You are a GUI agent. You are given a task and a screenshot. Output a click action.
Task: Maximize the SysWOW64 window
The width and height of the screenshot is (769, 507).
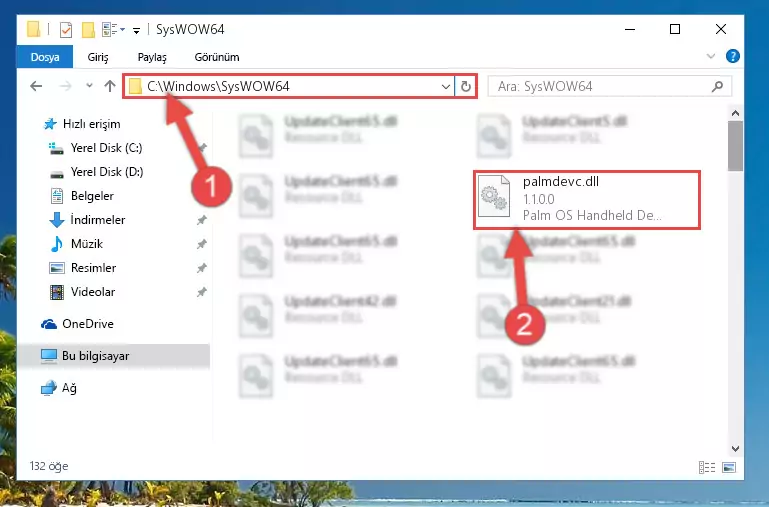click(x=675, y=29)
